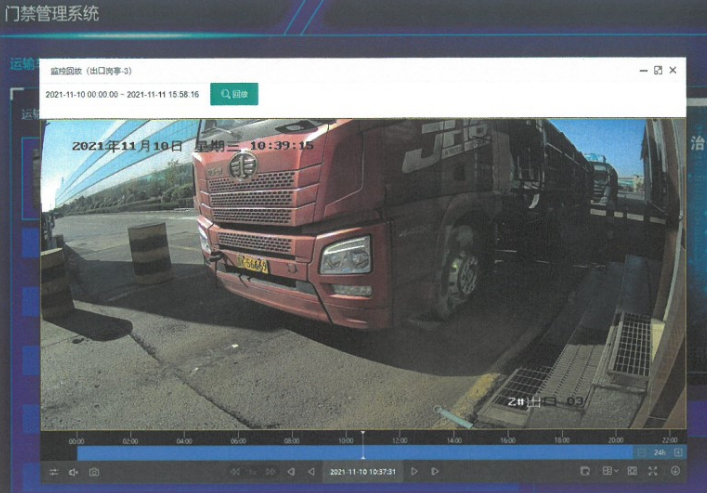Viewport: 707px width, 493px height.
Task: Step to previous frame in playback
Action: (291, 472)
